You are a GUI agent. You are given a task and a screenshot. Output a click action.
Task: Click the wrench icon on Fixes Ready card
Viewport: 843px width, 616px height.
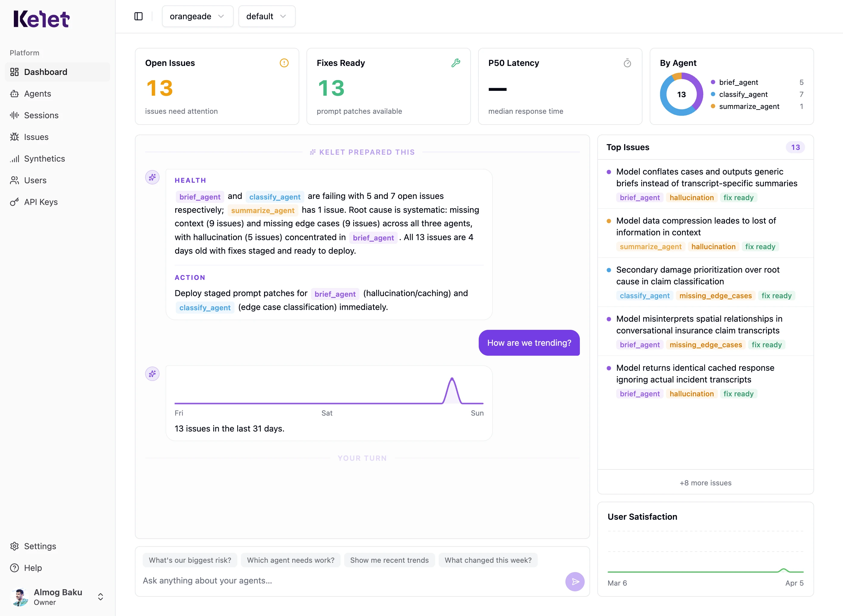pos(456,63)
